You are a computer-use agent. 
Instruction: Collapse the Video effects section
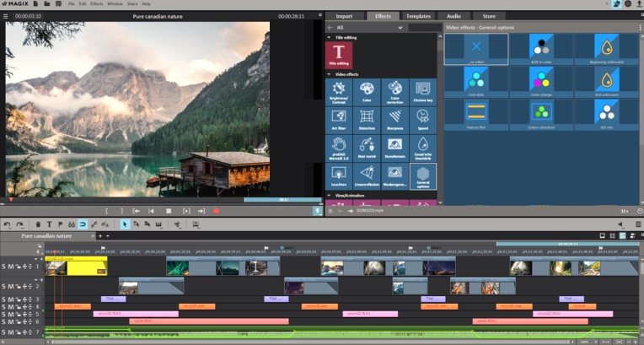click(329, 74)
